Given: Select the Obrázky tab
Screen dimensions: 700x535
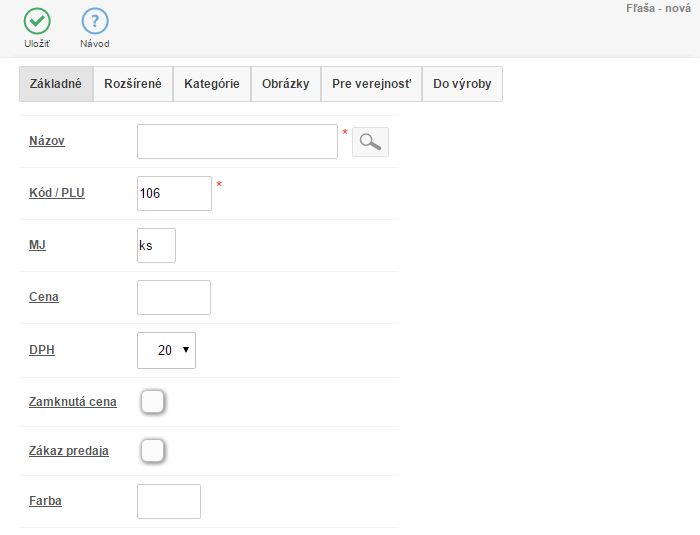Looking at the screenshot, I should pos(285,84).
